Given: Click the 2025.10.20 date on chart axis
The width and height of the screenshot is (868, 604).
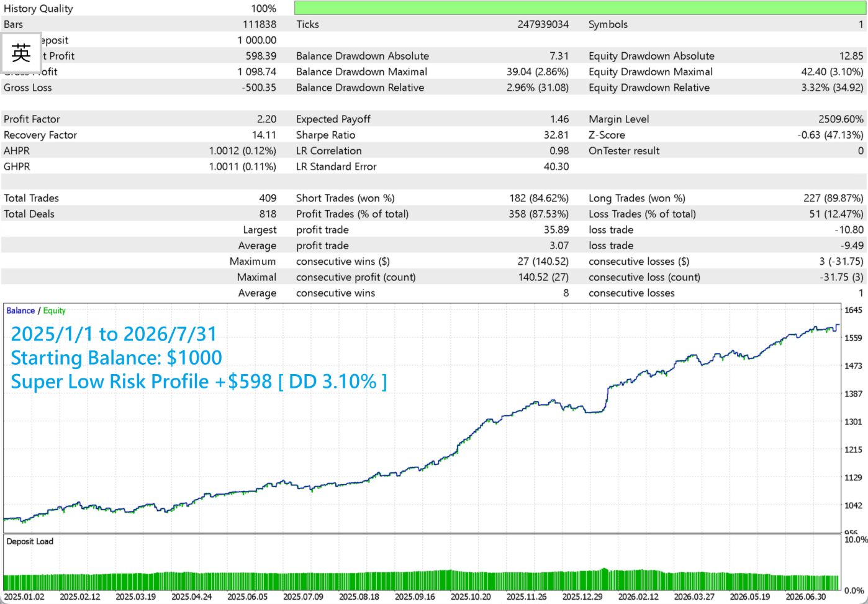Looking at the screenshot, I should (471, 597).
